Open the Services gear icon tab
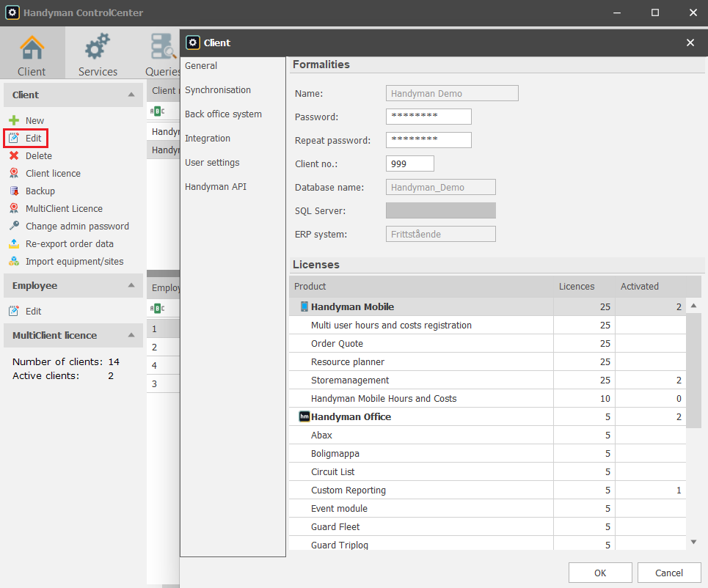 [x=98, y=54]
